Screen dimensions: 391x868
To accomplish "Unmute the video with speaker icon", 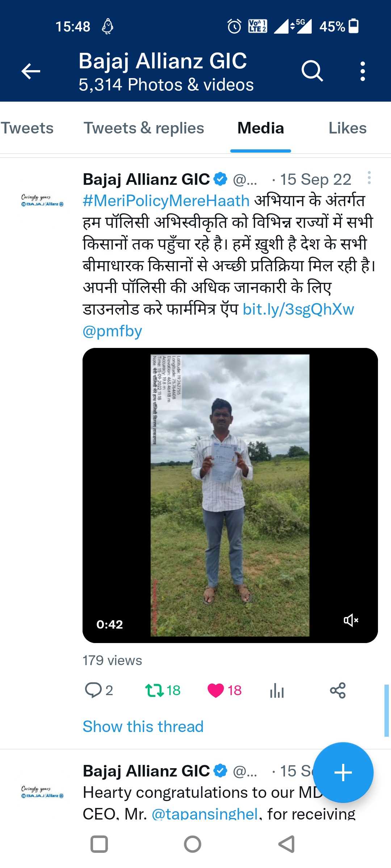I will click(x=350, y=620).
